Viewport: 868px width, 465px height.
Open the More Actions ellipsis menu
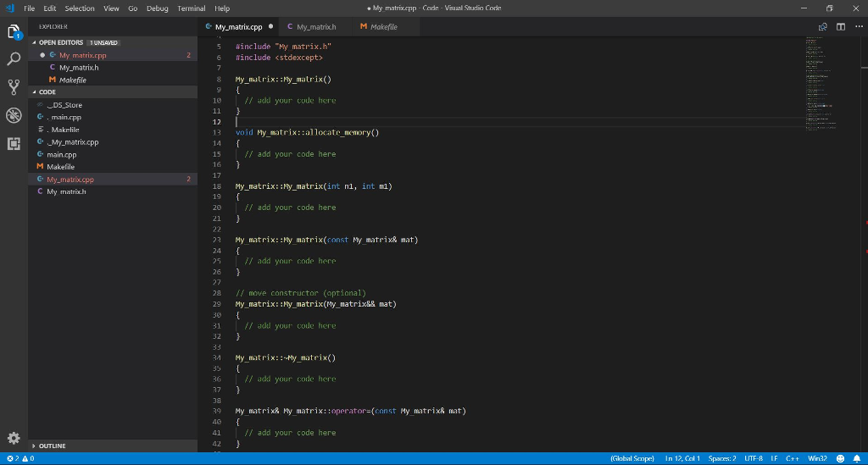pyautogui.click(x=859, y=26)
